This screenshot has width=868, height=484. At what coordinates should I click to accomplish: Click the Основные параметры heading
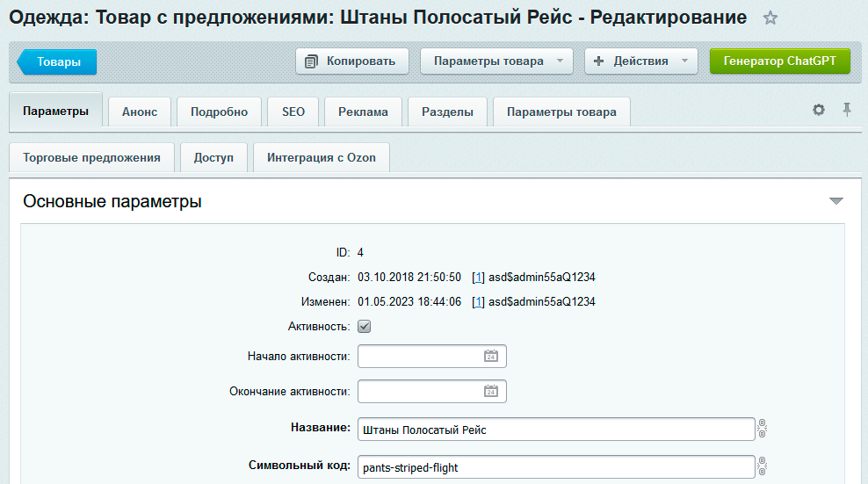coord(112,201)
